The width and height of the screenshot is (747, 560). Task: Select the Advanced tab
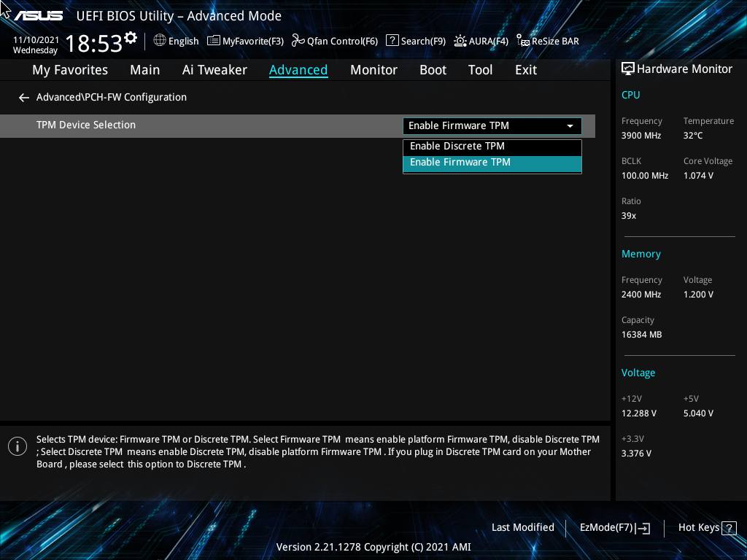point(298,70)
